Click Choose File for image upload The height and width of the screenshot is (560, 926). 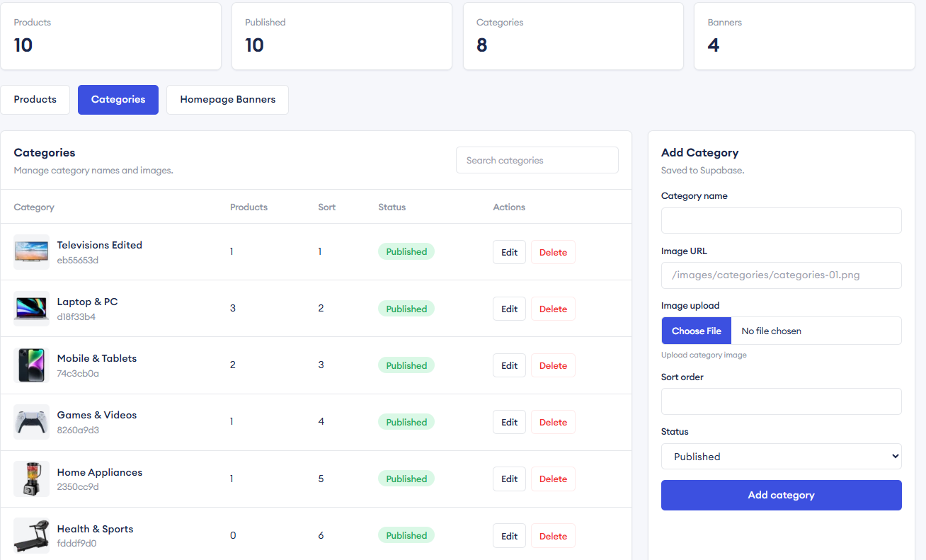pos(696,331)
